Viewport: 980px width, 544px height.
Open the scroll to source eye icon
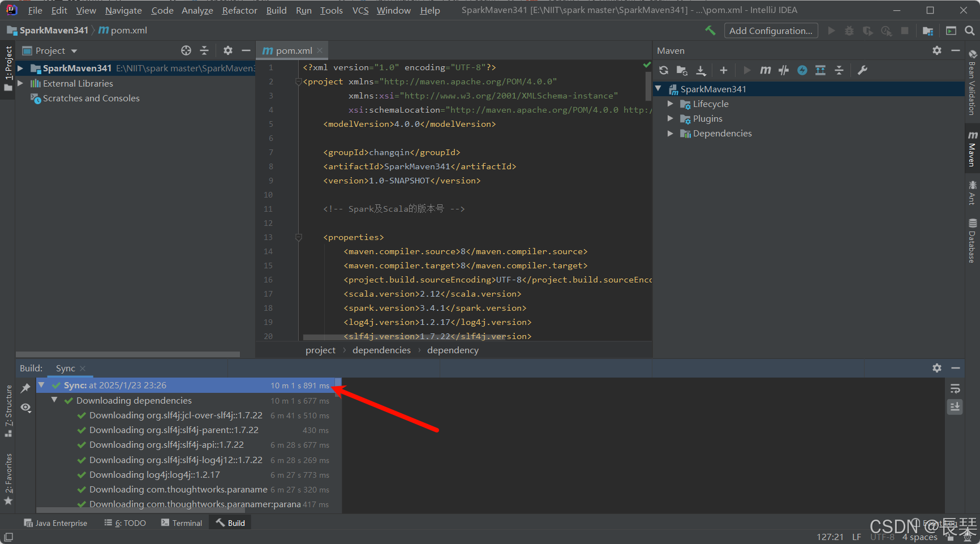(x=25, y=408)
